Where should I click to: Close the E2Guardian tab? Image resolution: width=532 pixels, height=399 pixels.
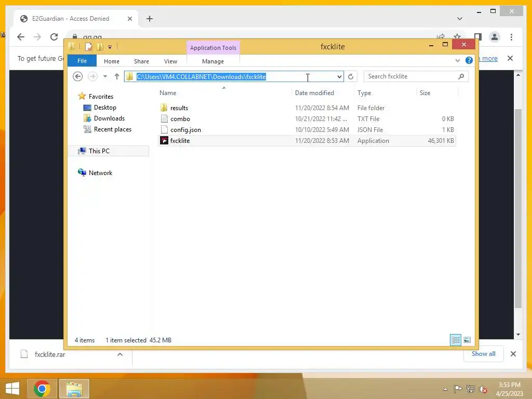pos(129,19)
